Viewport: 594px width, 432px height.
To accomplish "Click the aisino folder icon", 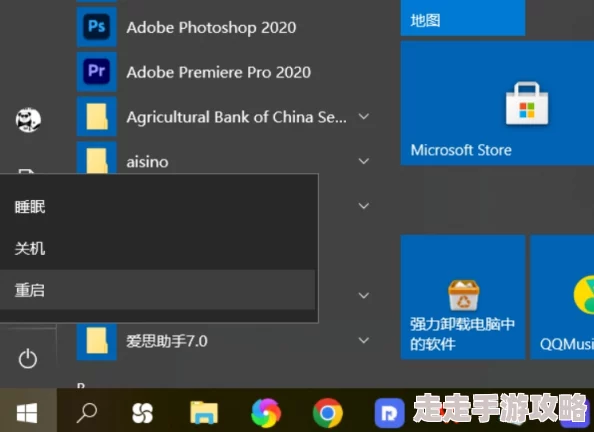I will pyautogui.click(x=97, y=158).
